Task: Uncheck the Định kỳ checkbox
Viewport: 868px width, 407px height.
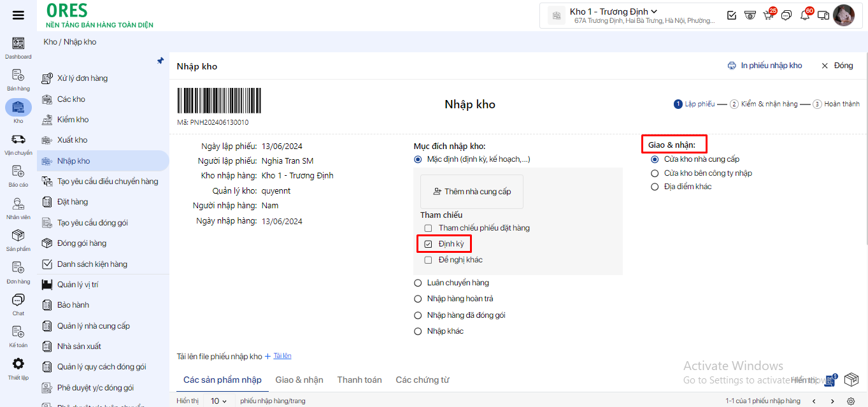Action: pos(429,244)
